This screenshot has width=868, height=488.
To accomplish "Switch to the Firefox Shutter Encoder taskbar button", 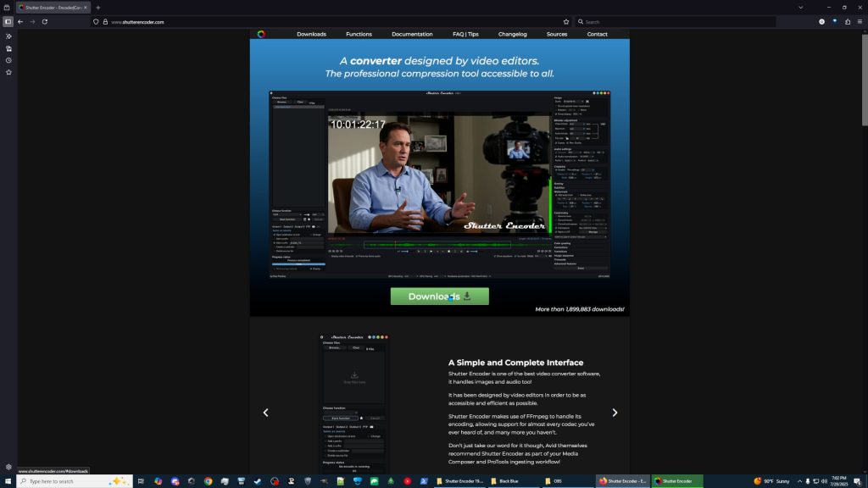I will pos(623,481).
